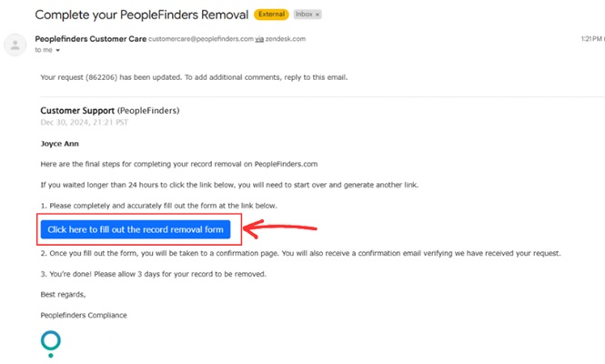Click the 1:21 PM received timestamp
This screenshot has width=605, height=364.
point(591,38)
